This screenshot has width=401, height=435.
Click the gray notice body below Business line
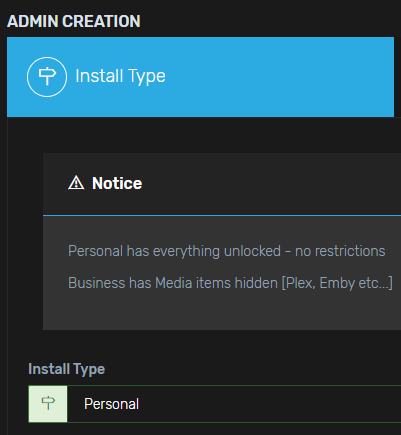click(x=222, y=312)
